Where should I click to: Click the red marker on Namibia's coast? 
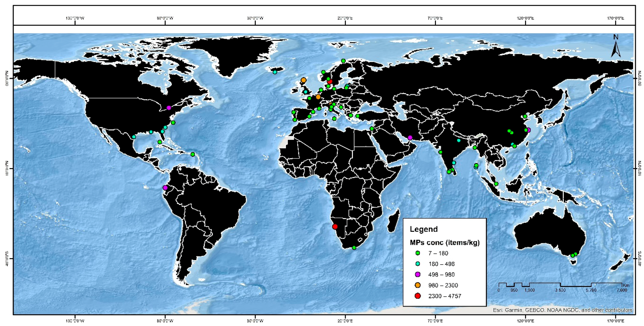[335, 227]
